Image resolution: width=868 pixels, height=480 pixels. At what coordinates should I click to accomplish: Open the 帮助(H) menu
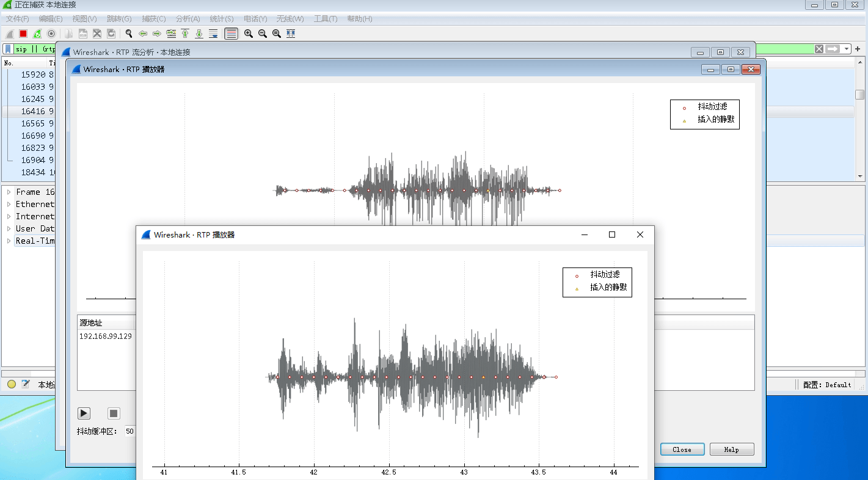[x=360, y=19]
